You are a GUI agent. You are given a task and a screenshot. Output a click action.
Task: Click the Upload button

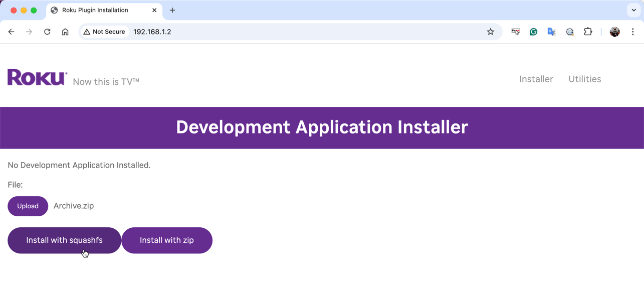tap(28, 206)
